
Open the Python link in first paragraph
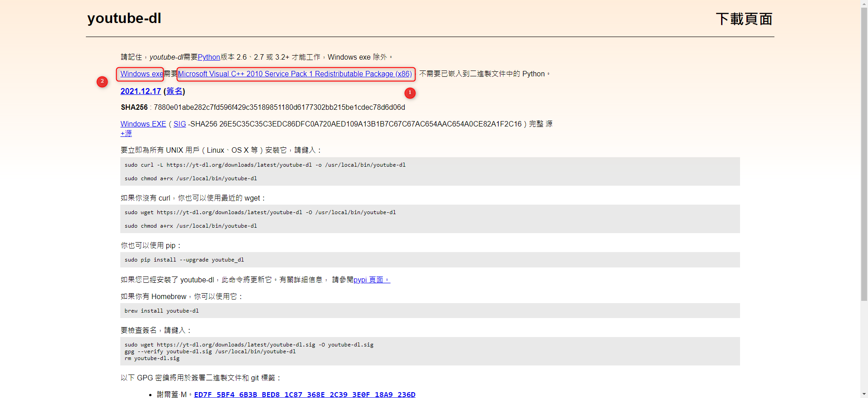(x=209, y=57)
